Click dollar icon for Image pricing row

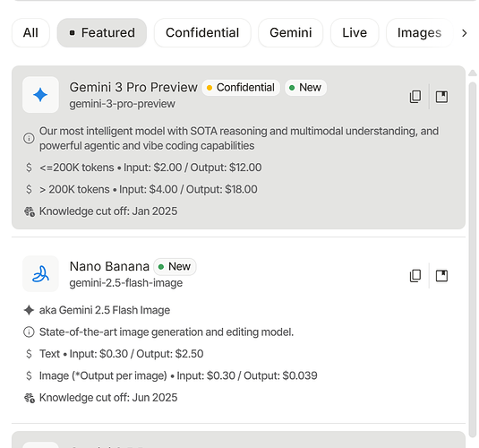pyautogui.click(x=29, y=375)
